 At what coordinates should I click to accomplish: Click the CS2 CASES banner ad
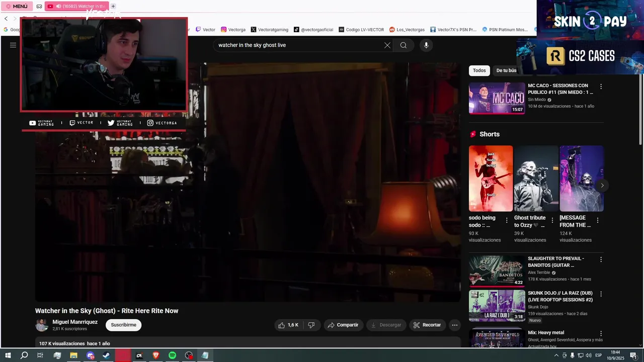(581, 56)
